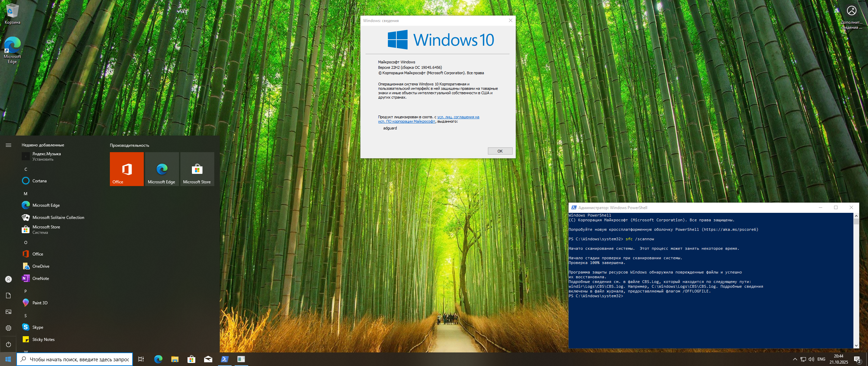Open the ENG language switcher

coord(821,359)
